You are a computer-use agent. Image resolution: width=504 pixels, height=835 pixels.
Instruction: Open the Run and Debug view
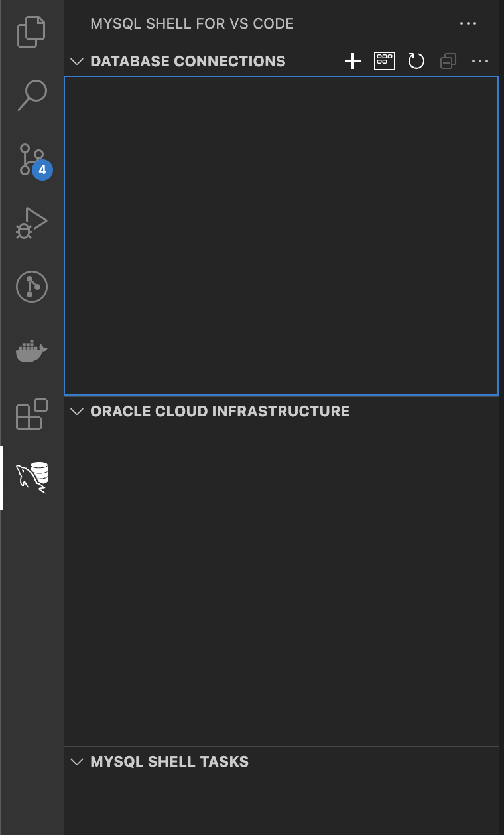32,223
